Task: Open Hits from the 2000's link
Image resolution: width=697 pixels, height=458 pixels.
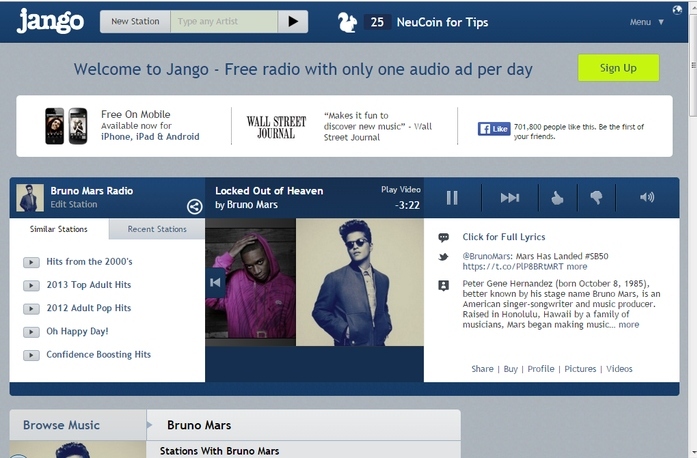Action: 89,261
